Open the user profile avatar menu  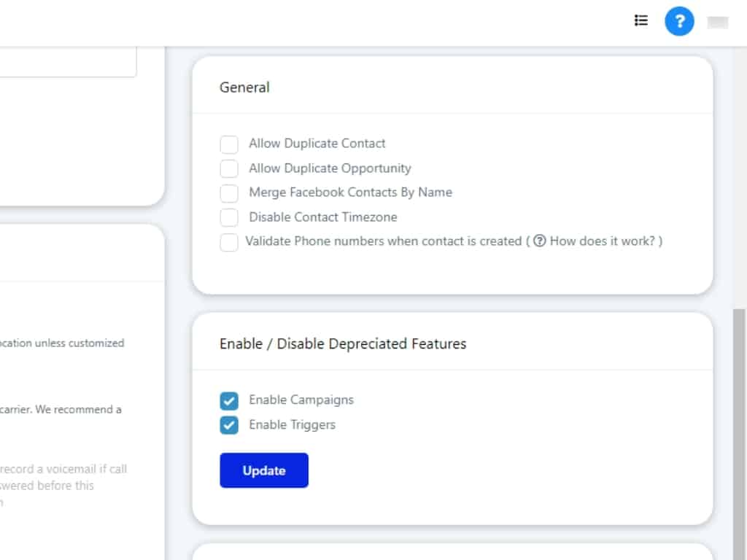pos(718,23)
